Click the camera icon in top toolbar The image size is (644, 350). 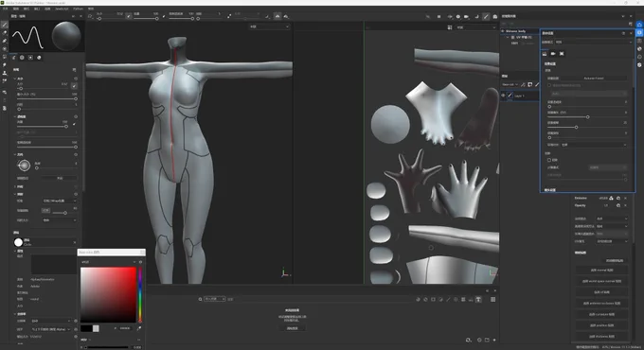466,16
